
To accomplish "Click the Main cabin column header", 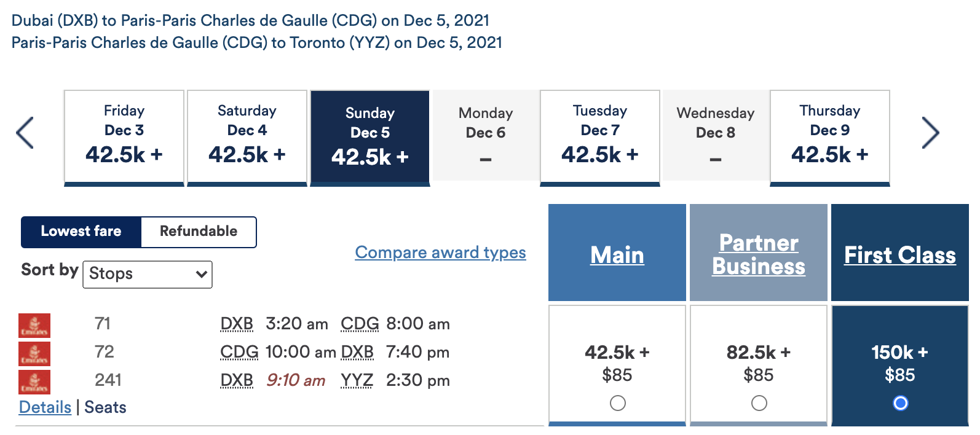I will coord(617,255).
